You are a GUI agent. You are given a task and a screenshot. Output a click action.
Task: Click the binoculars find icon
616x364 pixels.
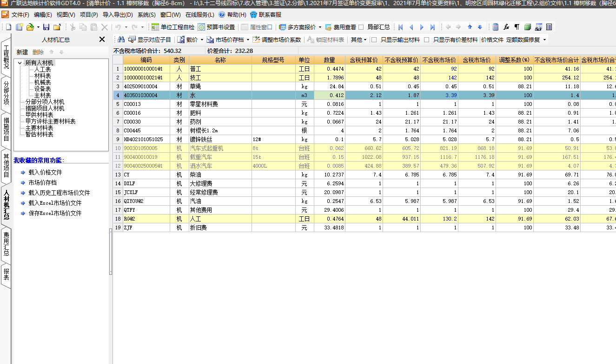click(121, 40)
